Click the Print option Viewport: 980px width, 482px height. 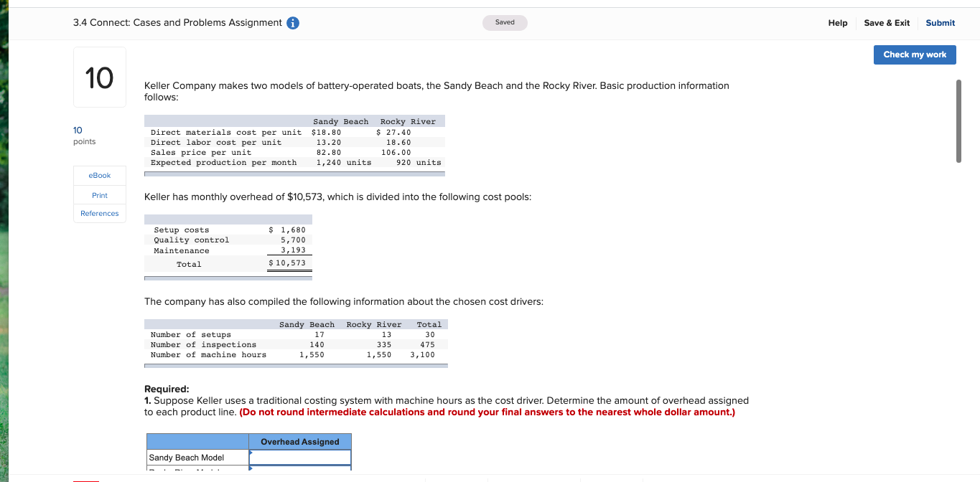(x=99, y=194)
